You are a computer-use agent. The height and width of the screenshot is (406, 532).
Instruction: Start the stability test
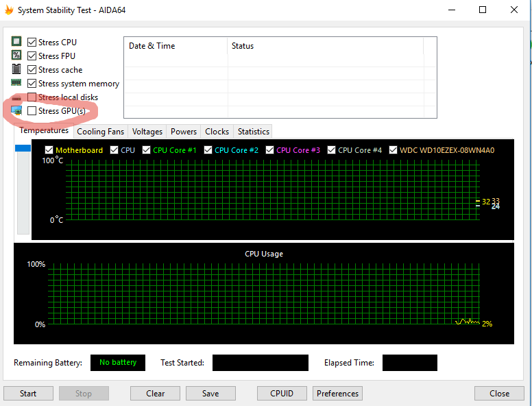pyautogui.click(x=28, y=394)
